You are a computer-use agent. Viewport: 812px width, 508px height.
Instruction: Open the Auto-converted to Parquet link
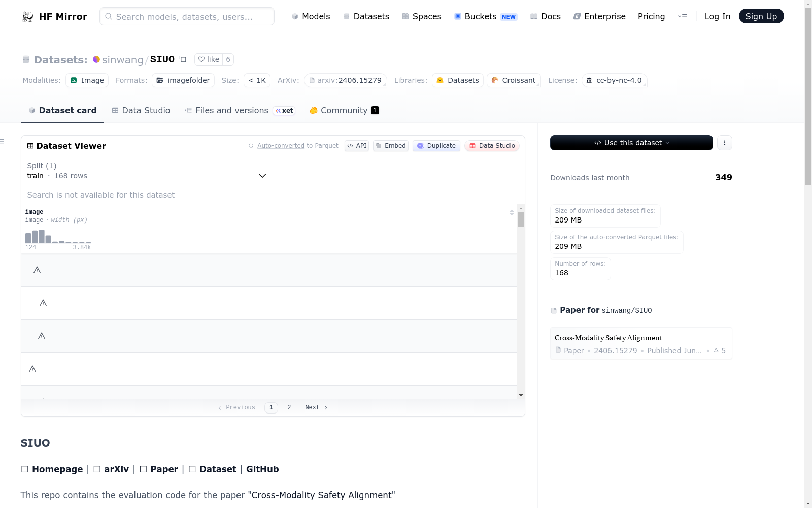tap(281, 146)
